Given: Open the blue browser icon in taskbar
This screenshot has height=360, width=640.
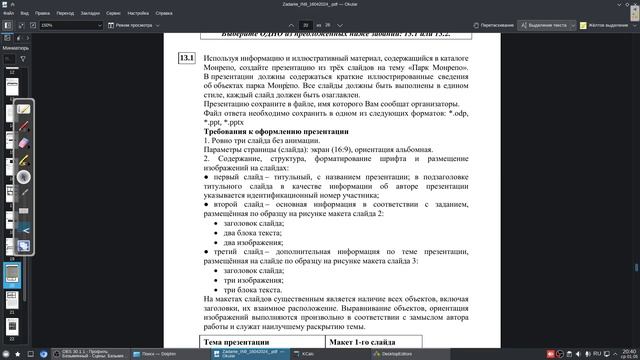Looking at the screenshot, I should coord(44,354).
